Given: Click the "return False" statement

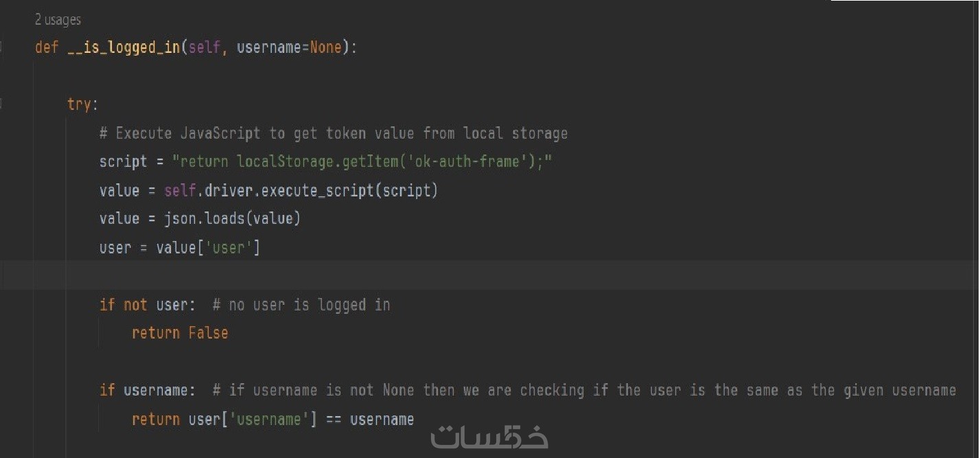Looking at the screenshot, I should click(x=180, y=333).
